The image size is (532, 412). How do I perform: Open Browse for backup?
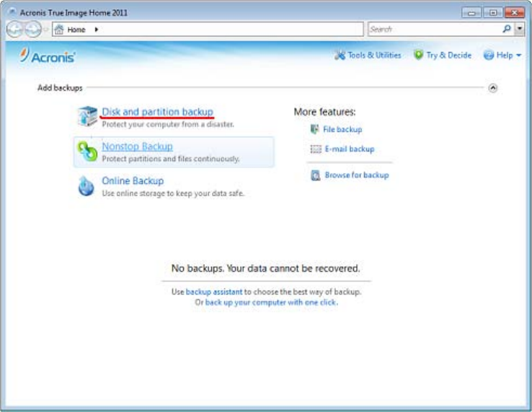point(357,175)
